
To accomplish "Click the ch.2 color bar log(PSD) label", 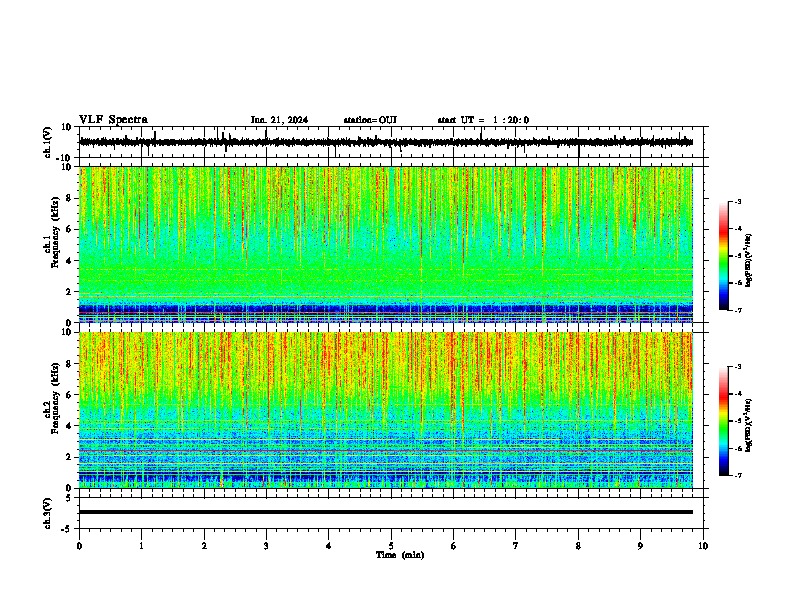I will point(748,425).
